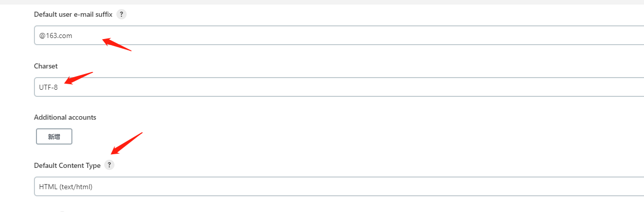
Task: Focus the Default user e-mail suffix field
Action: click(x=339, y=36)
